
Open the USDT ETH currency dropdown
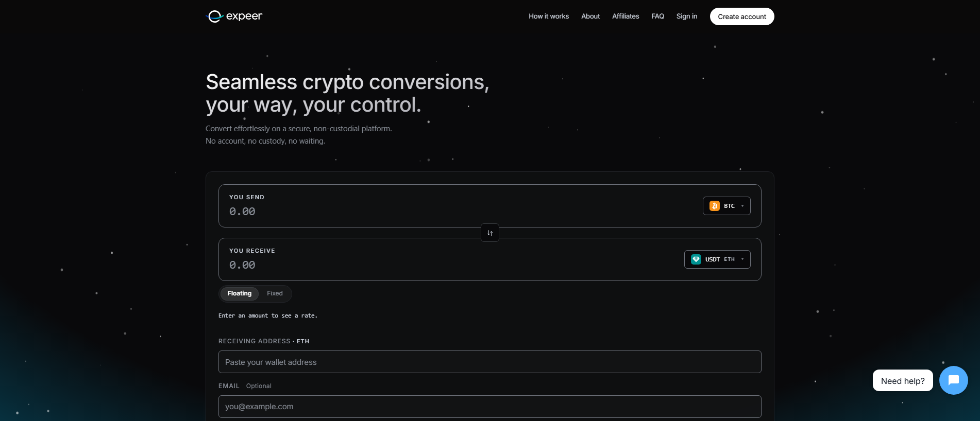coord(717,259)
